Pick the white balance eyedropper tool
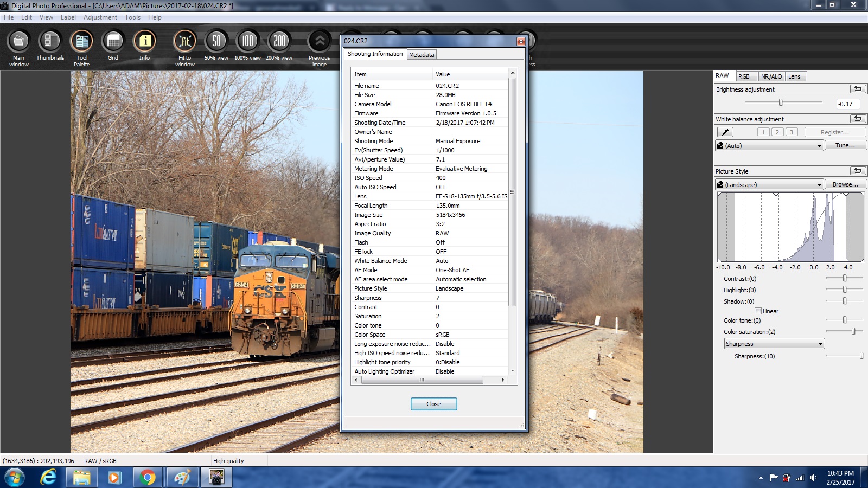This screenshot has width=868, height=488. (725, 132)
